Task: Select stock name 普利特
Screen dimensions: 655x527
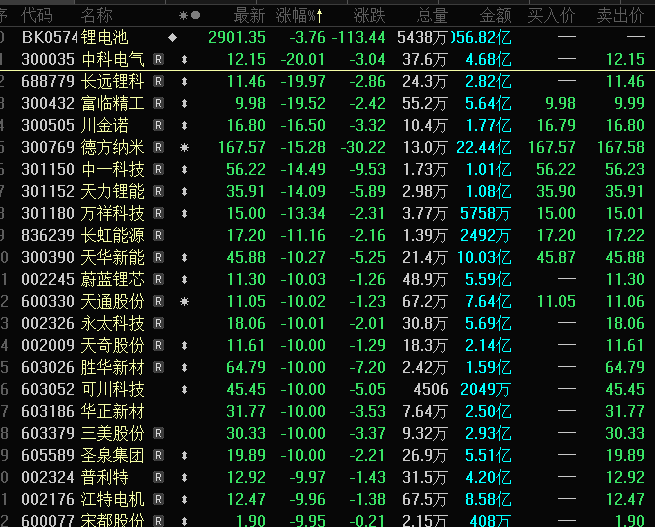Action: [105, 477]
